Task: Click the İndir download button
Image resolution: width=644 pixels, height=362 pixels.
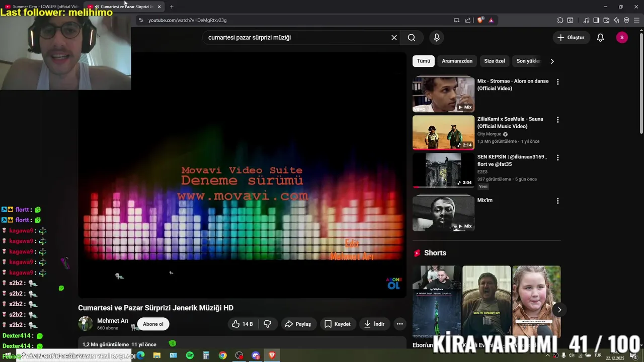Action: coord(374,324)
